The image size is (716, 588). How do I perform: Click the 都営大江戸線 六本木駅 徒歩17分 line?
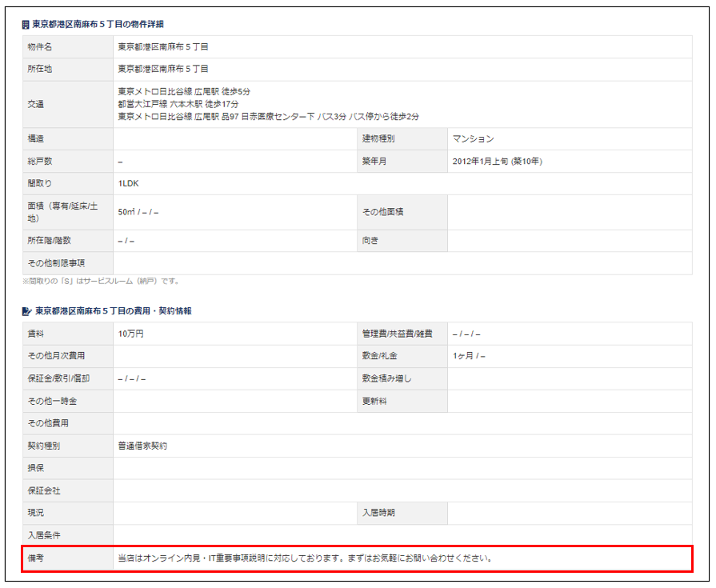pyautogui.click(x=178, y=104)
